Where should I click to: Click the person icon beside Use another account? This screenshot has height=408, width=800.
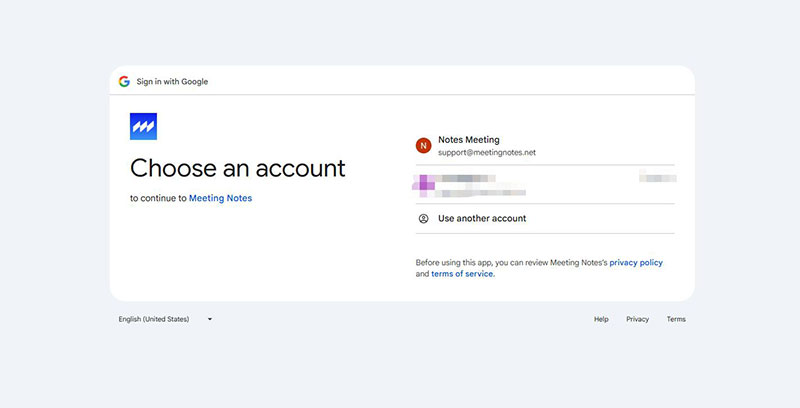point(423,218)
